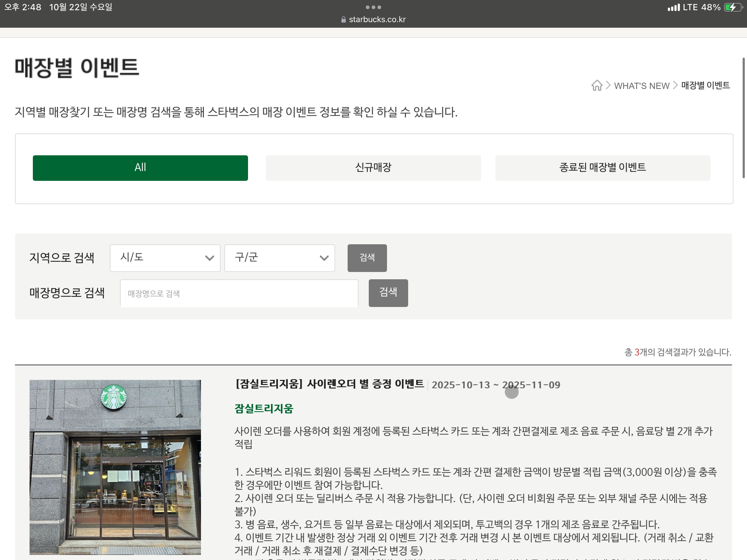This screenshot has width=747, height=560.
Task: Click the 매장별 이벤트 breadcrumb link
Action: click(705, 85)
